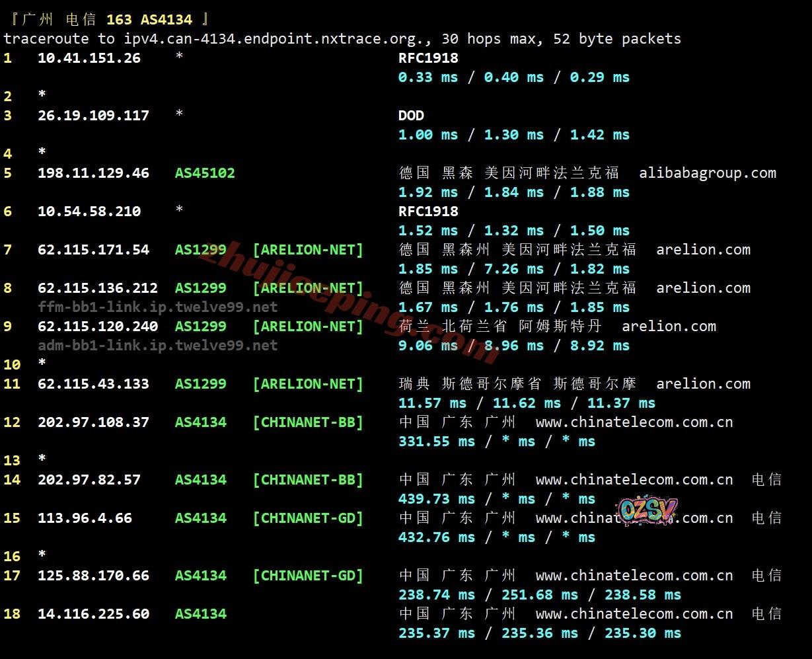Screen dimensions: 812x659
Task: Click the [ARELION-NET] tag on hop 11
Action: (308, 384)
